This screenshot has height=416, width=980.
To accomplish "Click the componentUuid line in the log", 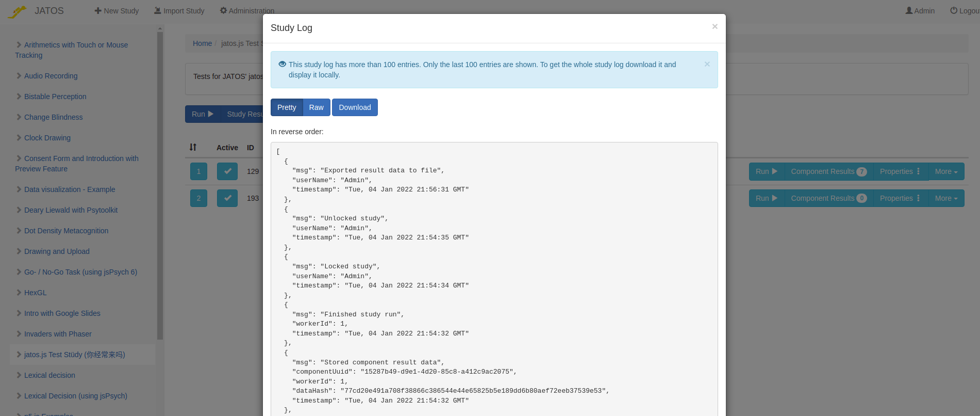I will coord(405,372).
